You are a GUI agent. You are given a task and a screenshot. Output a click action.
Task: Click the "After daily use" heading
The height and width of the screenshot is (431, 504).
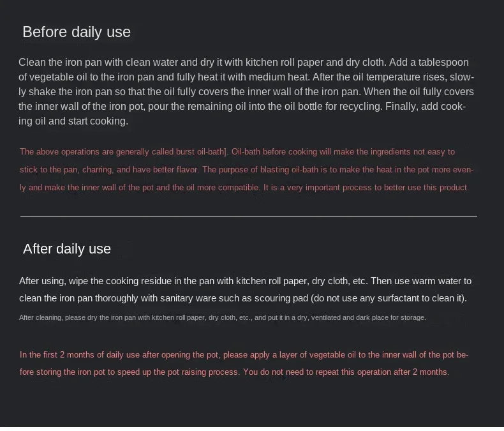coord(67,248)
